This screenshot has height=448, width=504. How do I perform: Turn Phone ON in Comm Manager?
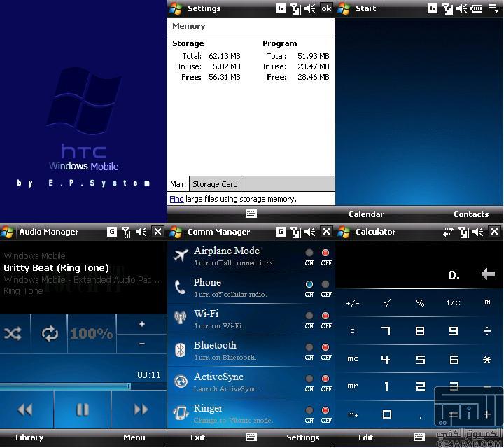click(x=309, y=284)
